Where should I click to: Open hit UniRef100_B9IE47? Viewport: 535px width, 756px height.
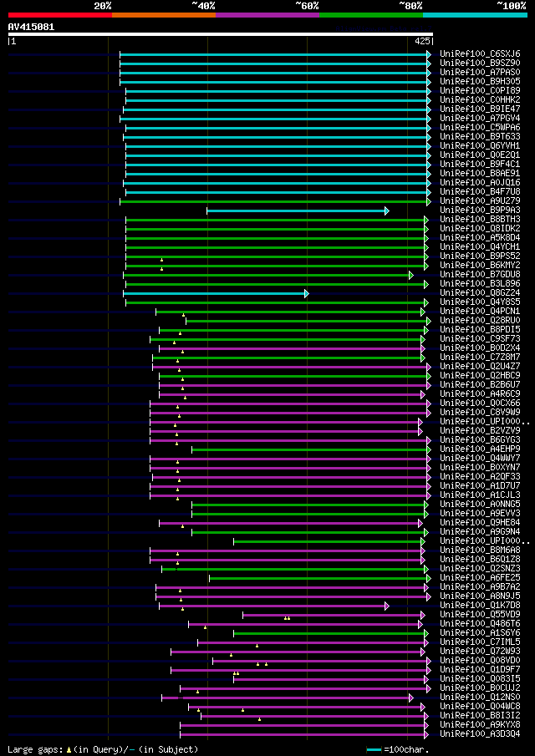click(480, 109)
